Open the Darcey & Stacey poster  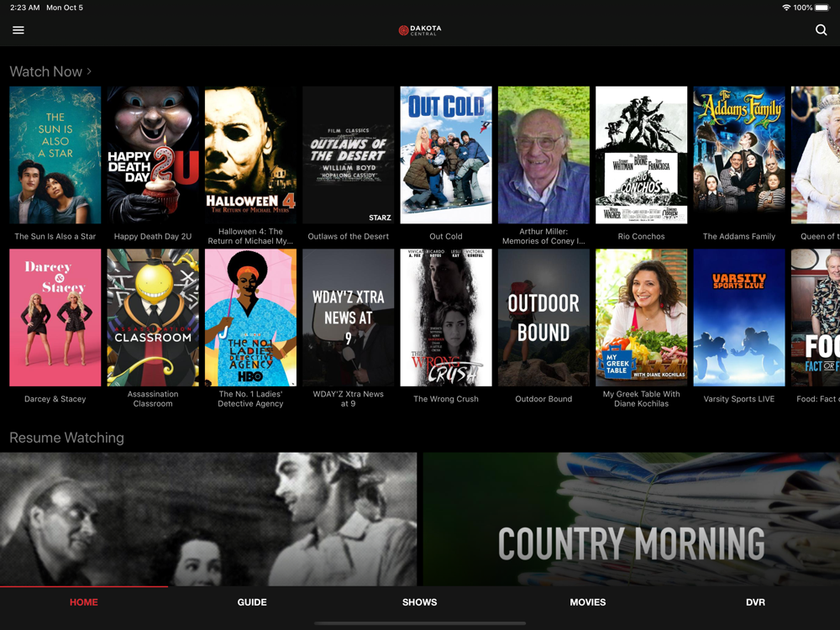[x=55, y=318]
